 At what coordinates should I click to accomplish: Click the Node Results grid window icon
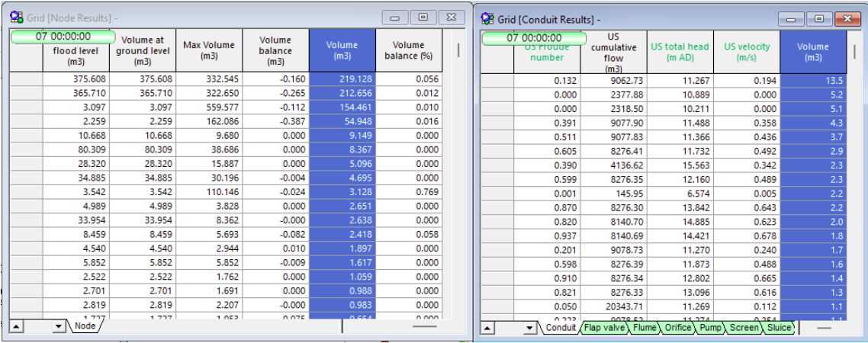17,17
